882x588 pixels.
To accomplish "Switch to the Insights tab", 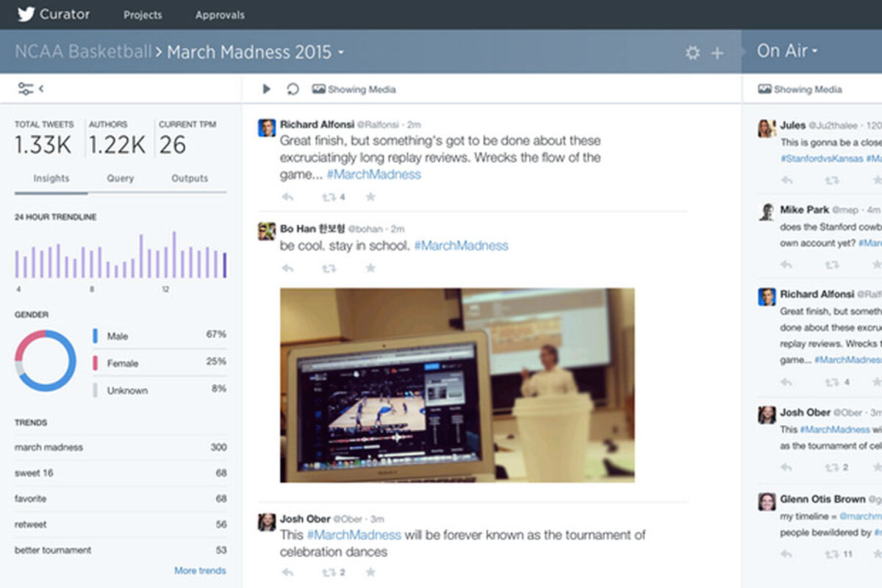I will click(x=51, y=179).
